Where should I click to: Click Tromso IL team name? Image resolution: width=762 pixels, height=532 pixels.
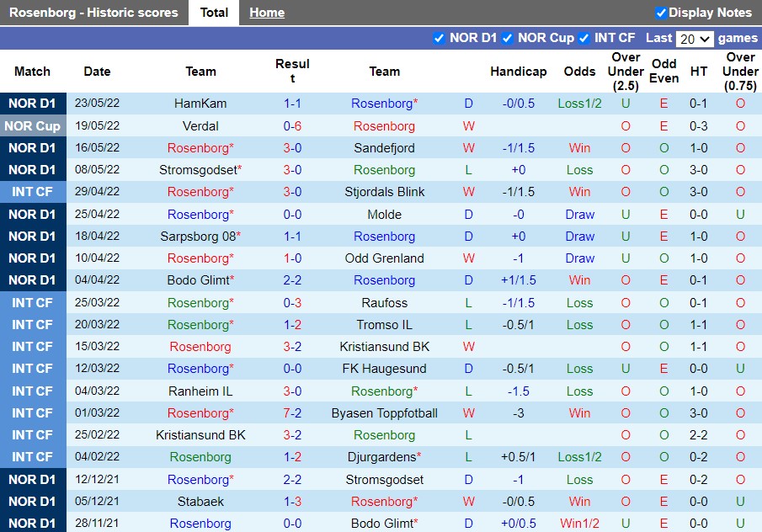click(384, 325)
